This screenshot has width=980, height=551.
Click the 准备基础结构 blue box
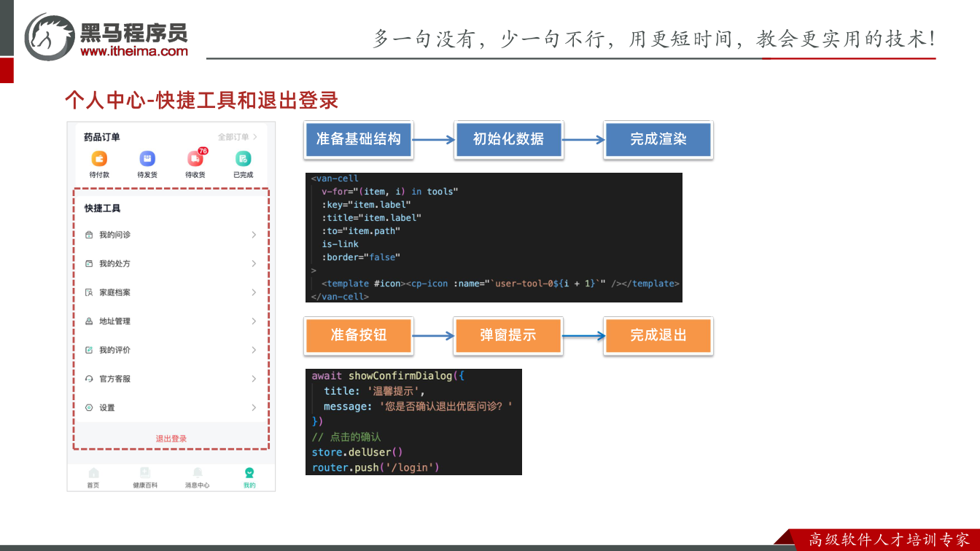(358, 139)
